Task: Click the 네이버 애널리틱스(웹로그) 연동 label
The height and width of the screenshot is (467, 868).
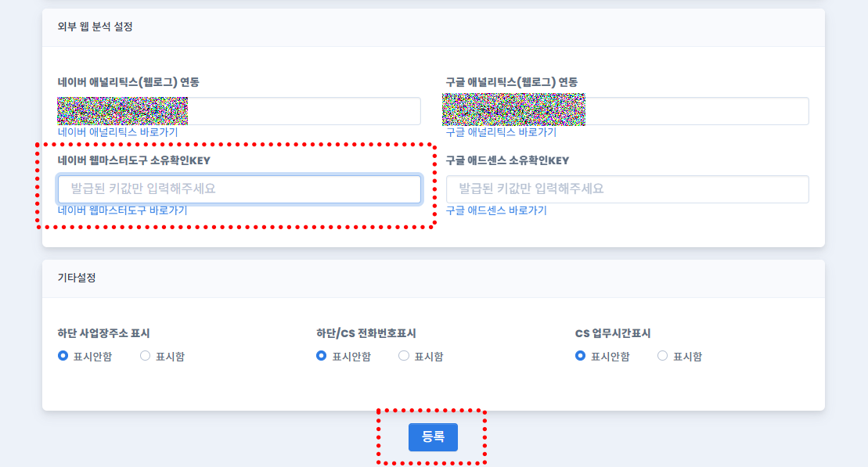Action: pos(128,82)
